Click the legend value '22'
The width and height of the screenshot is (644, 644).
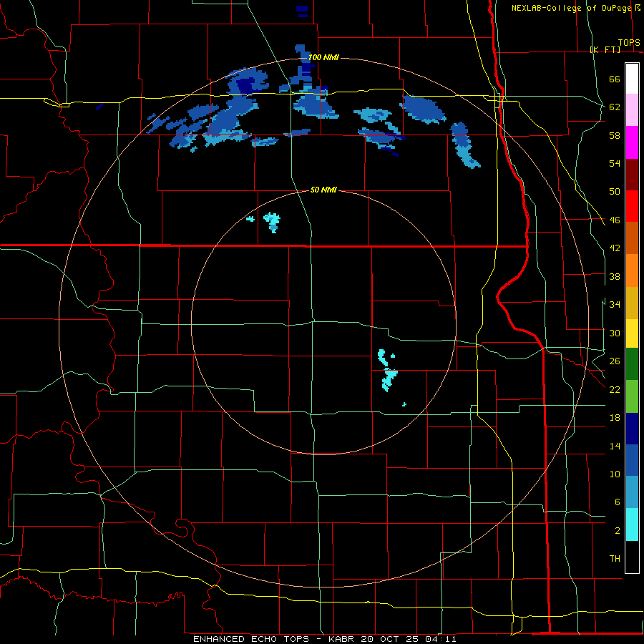click(615, 389)
